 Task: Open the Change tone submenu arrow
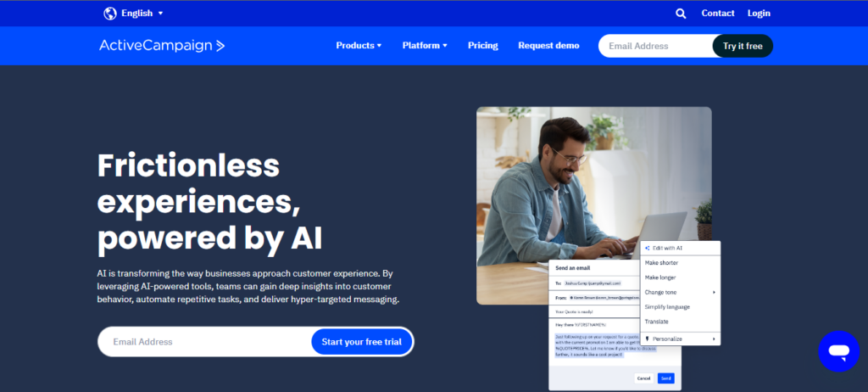(714, 292)
